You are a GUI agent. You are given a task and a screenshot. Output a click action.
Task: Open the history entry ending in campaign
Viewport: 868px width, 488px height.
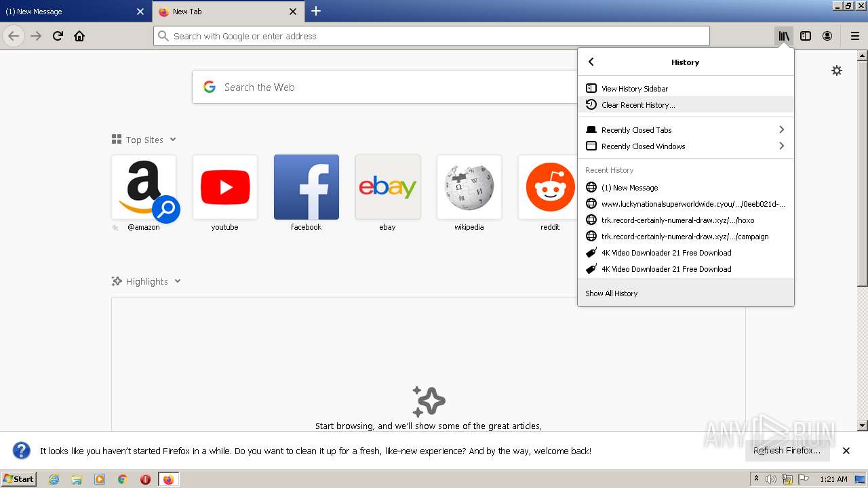tap(686, 236)
